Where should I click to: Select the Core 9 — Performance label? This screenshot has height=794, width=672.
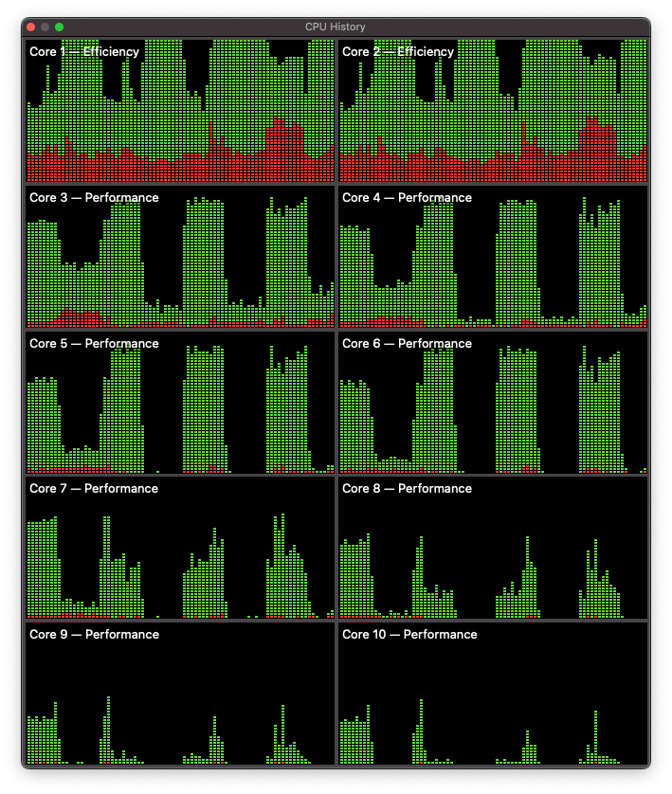coord(94,634)
